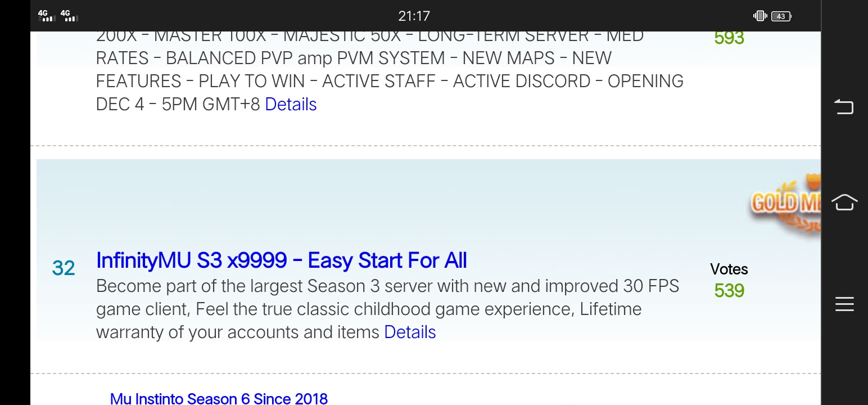Tap the first 4G signal indicator
Image resolution: width=868 pixels, height=405 pixels.
pyautogui.click(x=46, y=16)
